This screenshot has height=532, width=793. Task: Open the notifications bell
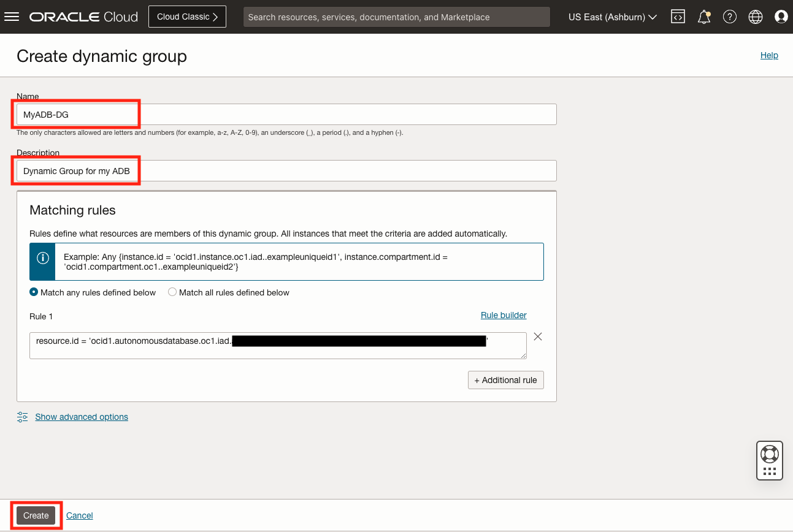(x=703, y=17)
